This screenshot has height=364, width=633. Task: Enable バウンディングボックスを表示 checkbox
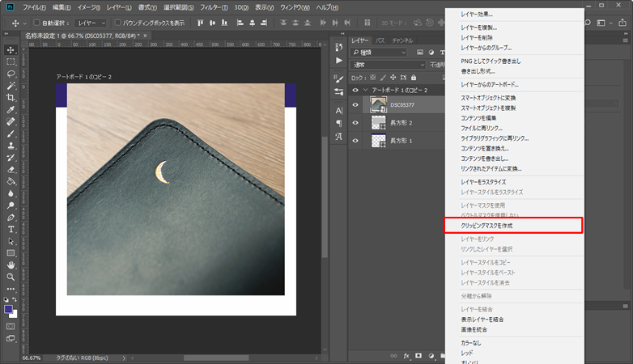click(x=118, y=23)
